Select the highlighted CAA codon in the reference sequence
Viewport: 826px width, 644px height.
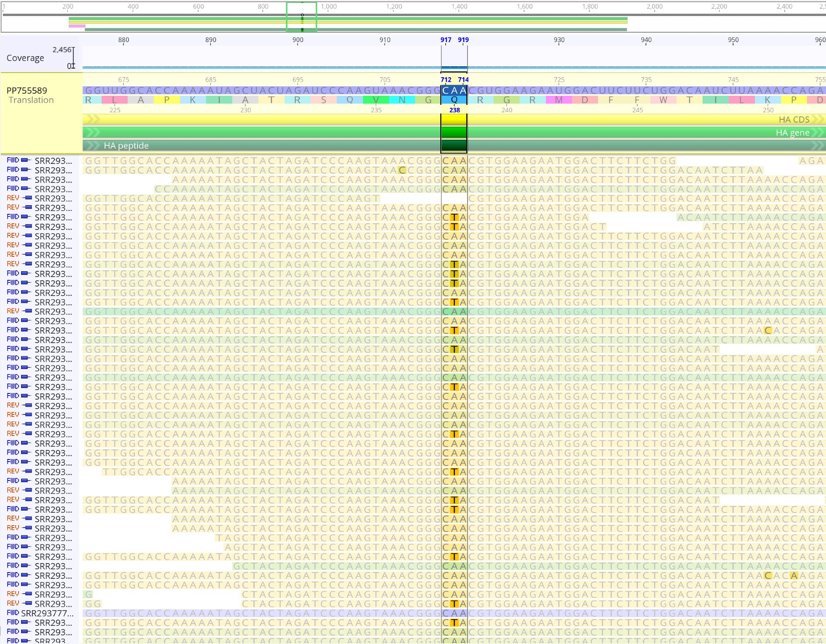pos(454,90)
